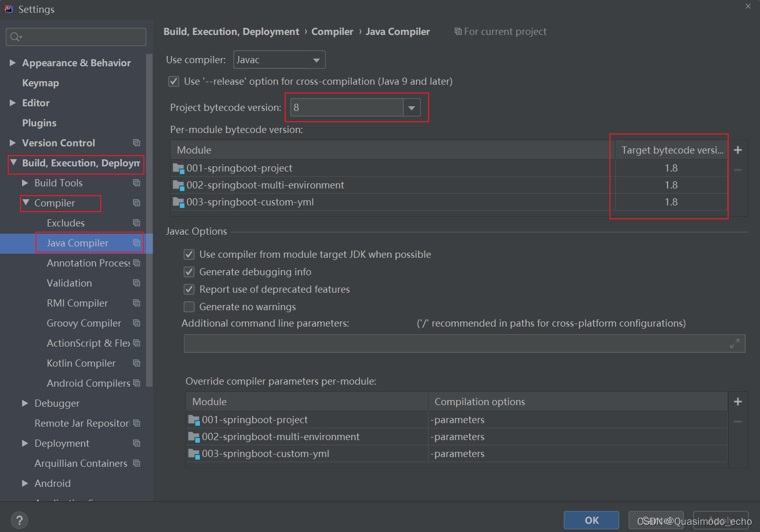This screenshot has width=760, height=532.
Task: Open Keymap settings page
Action: 41,83
